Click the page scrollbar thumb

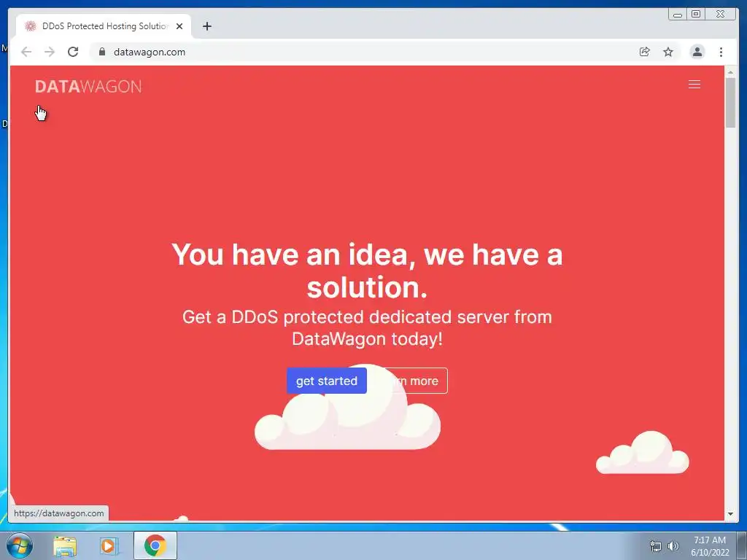[730, 102]
